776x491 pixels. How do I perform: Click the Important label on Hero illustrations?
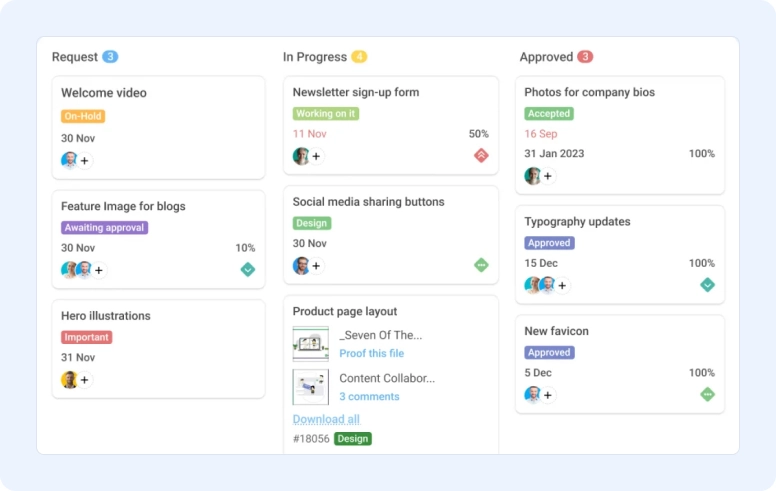[x=87, y=337]
